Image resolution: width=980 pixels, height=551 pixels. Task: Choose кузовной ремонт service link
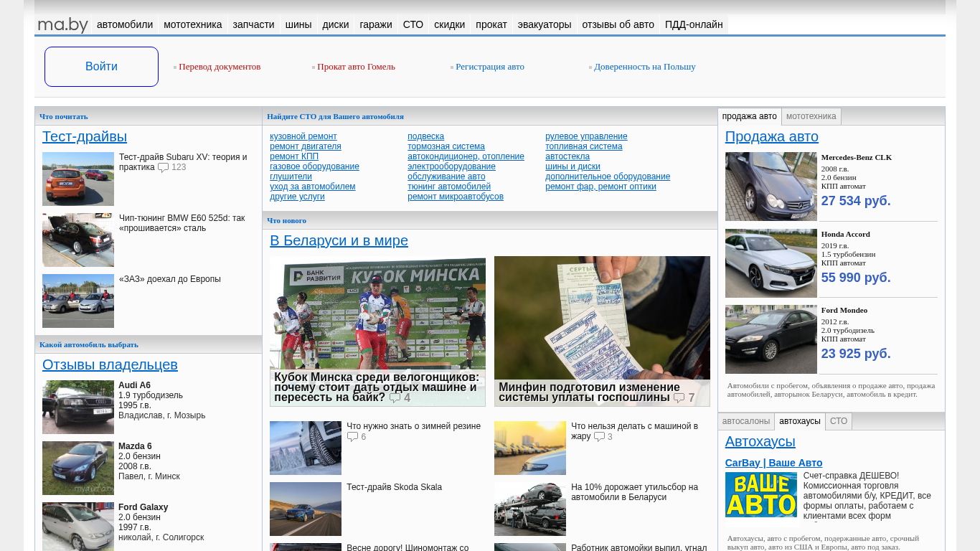point(303,136)
